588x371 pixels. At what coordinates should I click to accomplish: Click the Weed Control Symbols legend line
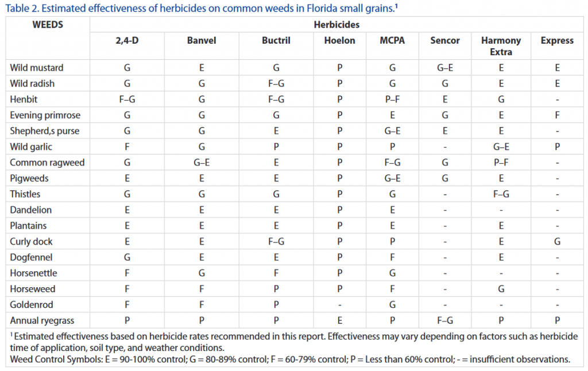pos(290,360)
